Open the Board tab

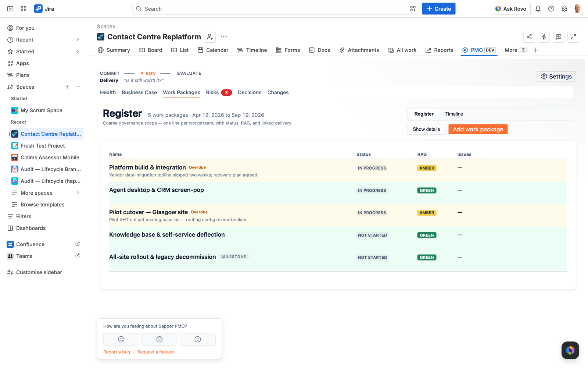pos(150,50)
